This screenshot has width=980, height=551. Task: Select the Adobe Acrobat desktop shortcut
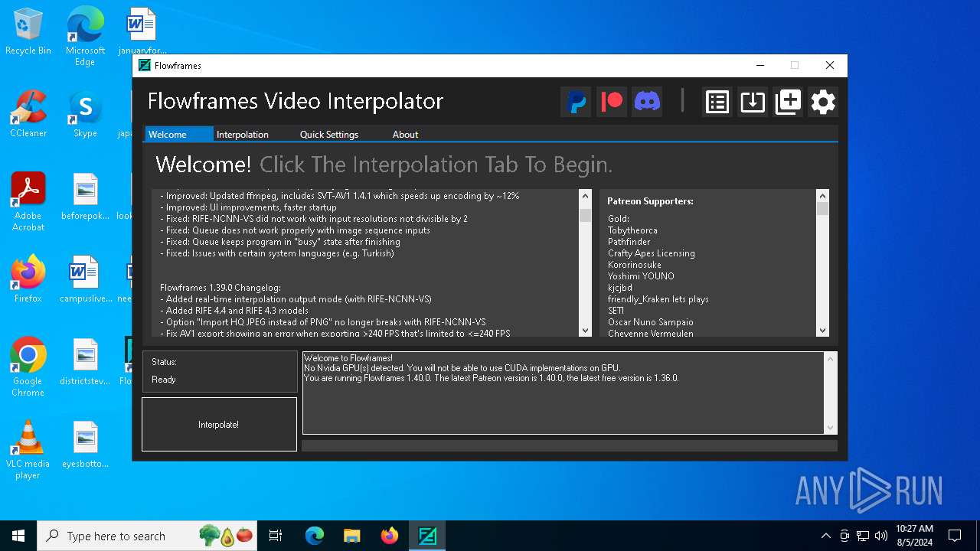tap(28, 202)
